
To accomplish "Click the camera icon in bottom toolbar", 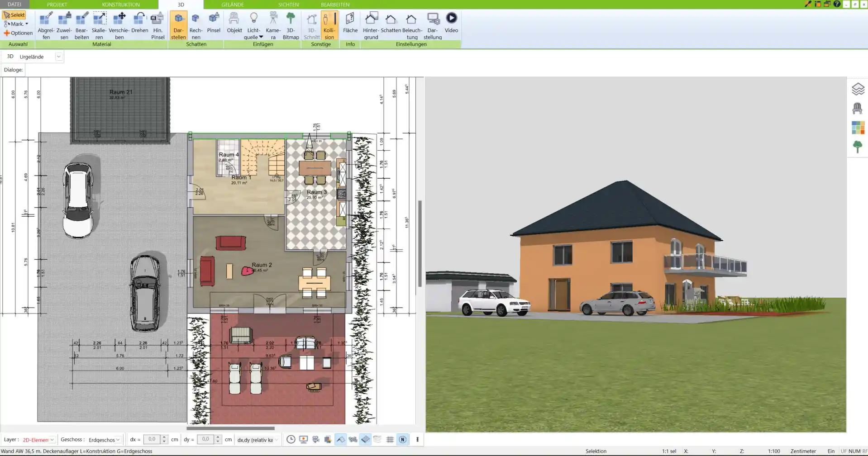I will click(x=316, y=439).
